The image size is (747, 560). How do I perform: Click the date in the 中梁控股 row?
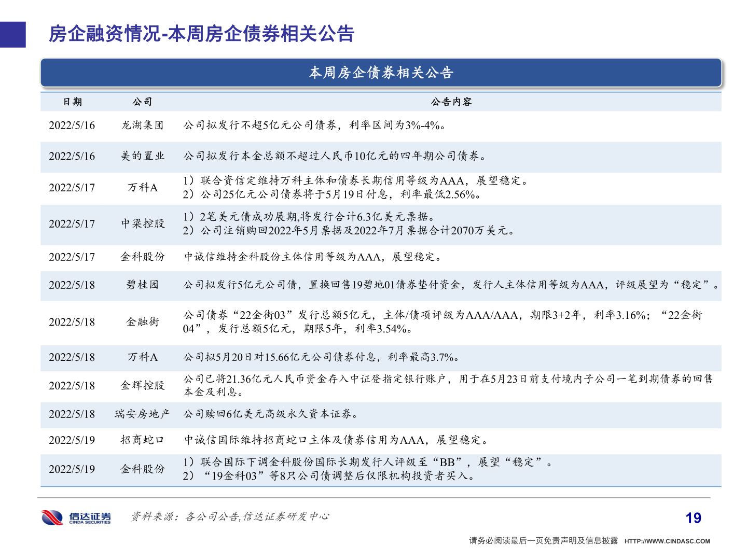pos(72,224)
